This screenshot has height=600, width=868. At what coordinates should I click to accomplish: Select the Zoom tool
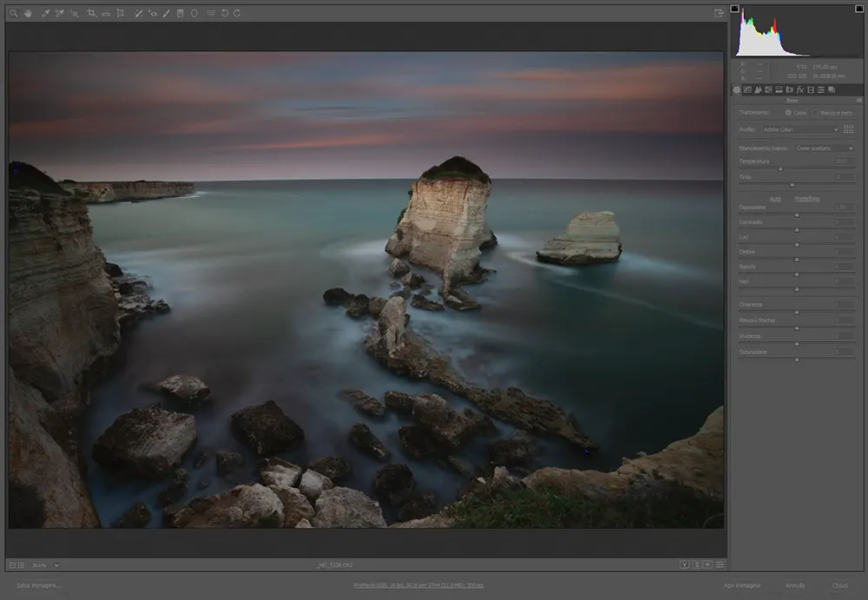click(x=12, y=12)
